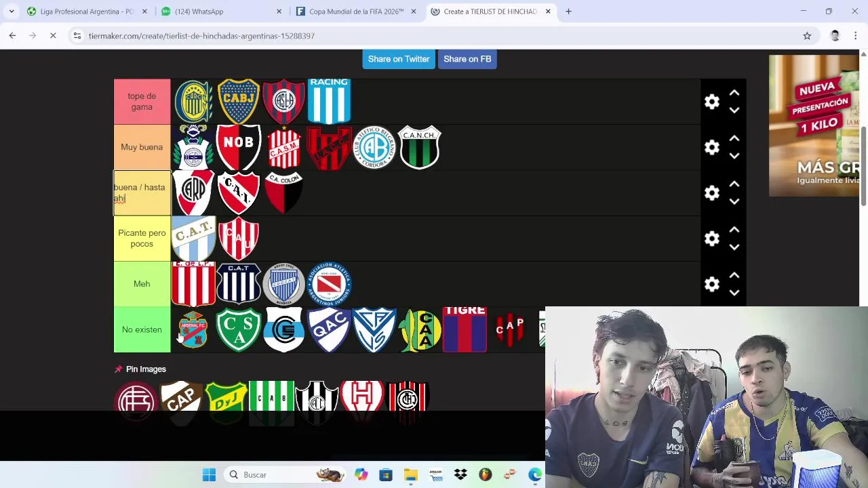The height and width of the screenshot is (488, 868).
Task: Move Meh row up
Action: click(734, 275)
